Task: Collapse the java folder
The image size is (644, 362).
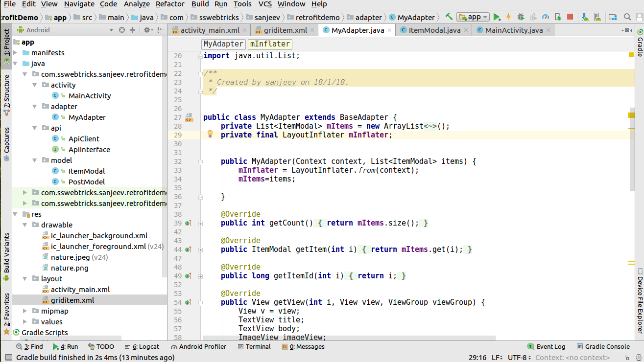Action: pos(16,64)
